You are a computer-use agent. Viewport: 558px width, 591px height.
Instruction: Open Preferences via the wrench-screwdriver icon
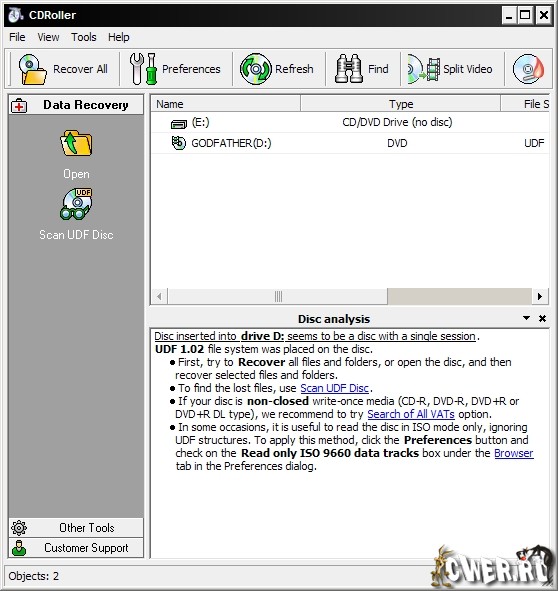(143, 69)
